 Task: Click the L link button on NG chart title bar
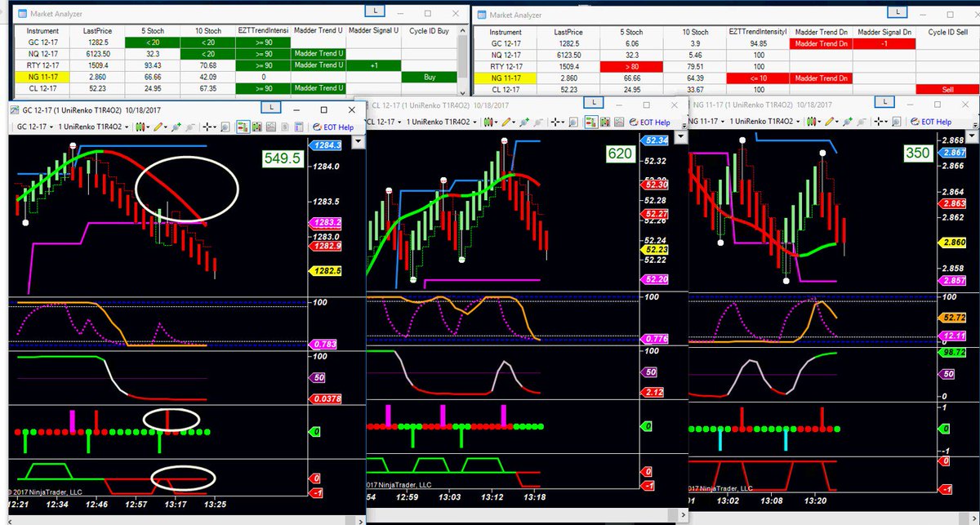coord(885,101)
